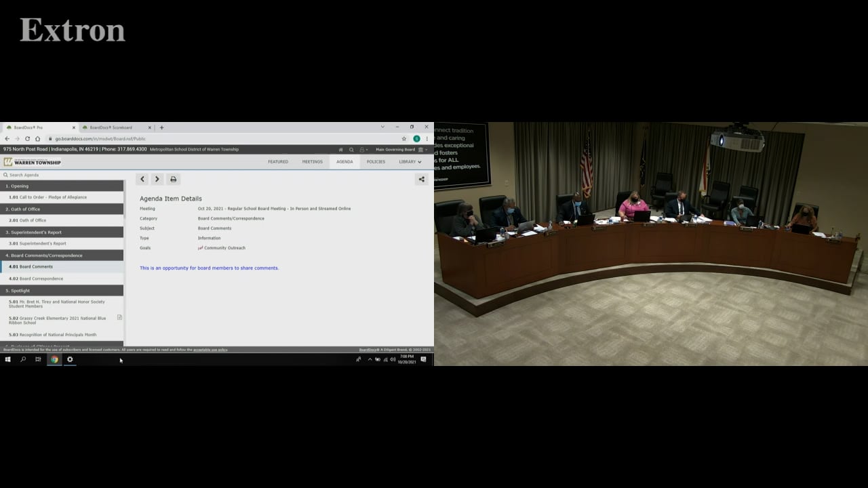The image size is (868, 488).
Task: Bookmark this page with star icon
Action: 404,138
